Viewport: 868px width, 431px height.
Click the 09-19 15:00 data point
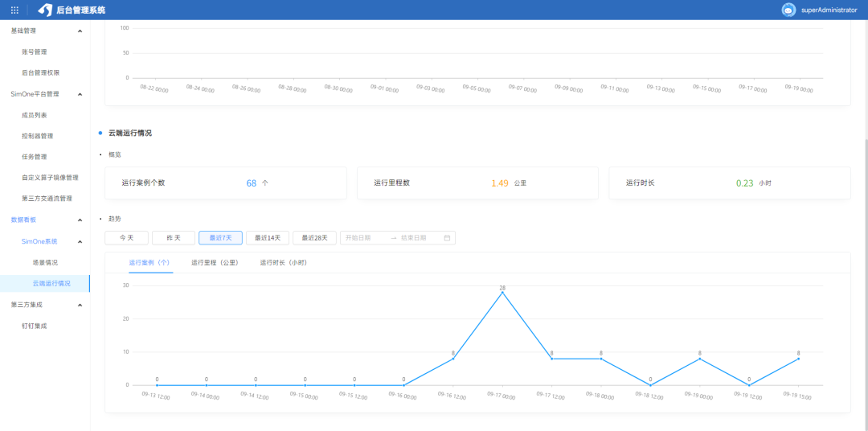798,359
